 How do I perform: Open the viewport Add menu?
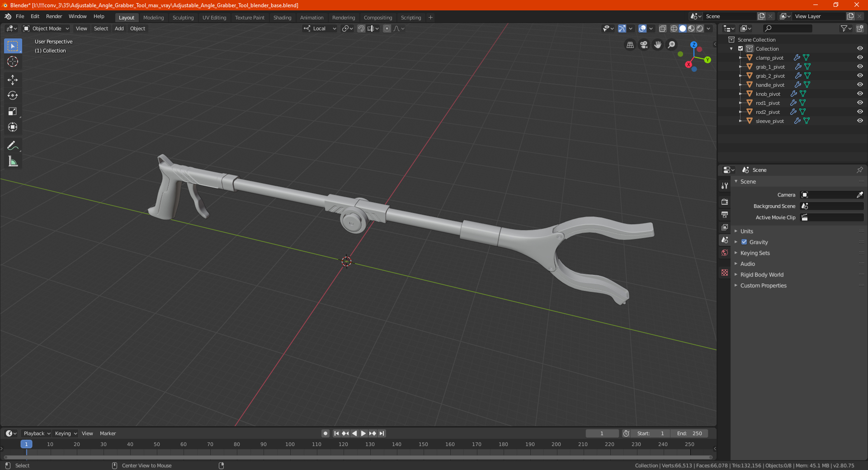(119, 28)
